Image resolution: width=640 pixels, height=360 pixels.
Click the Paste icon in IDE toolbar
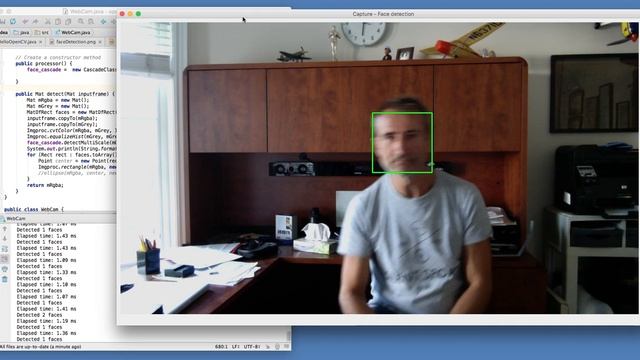(68, 21)
